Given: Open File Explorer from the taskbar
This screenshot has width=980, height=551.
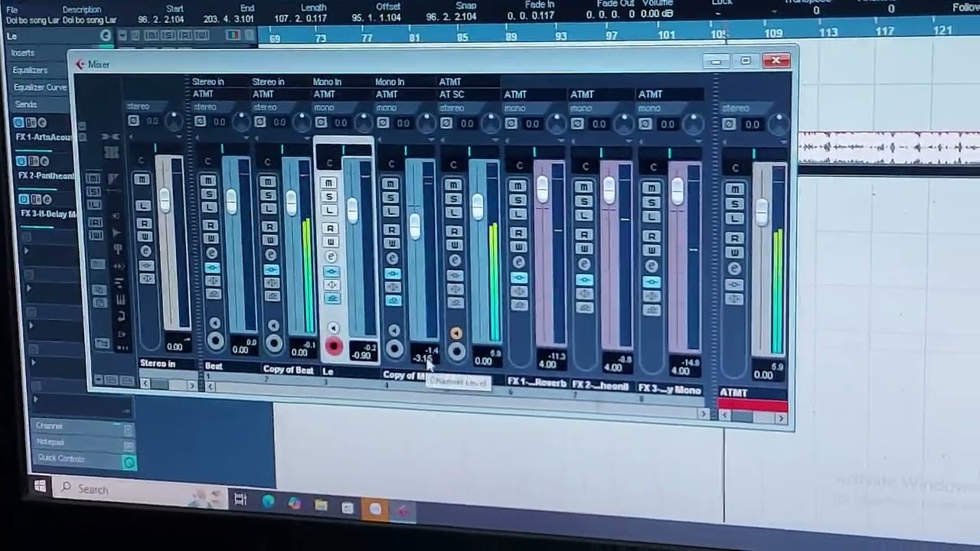Looking at the screenshot, I should [x=321, y=505].
